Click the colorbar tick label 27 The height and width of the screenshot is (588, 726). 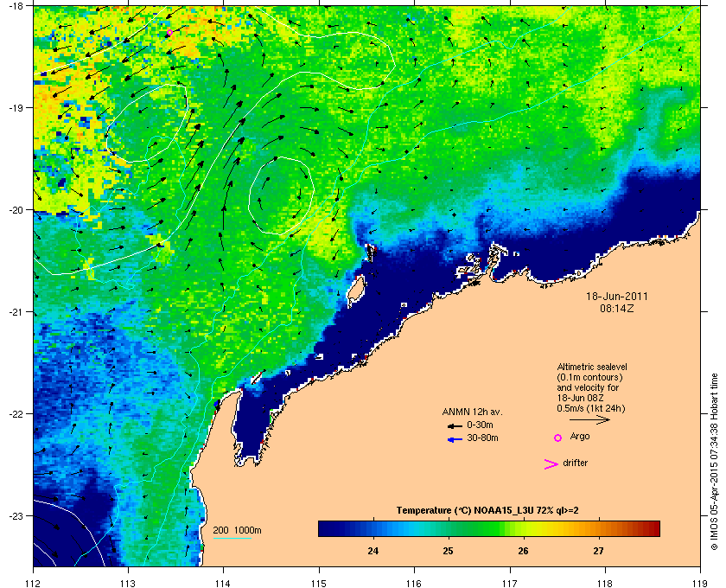(x=599, y=551)
